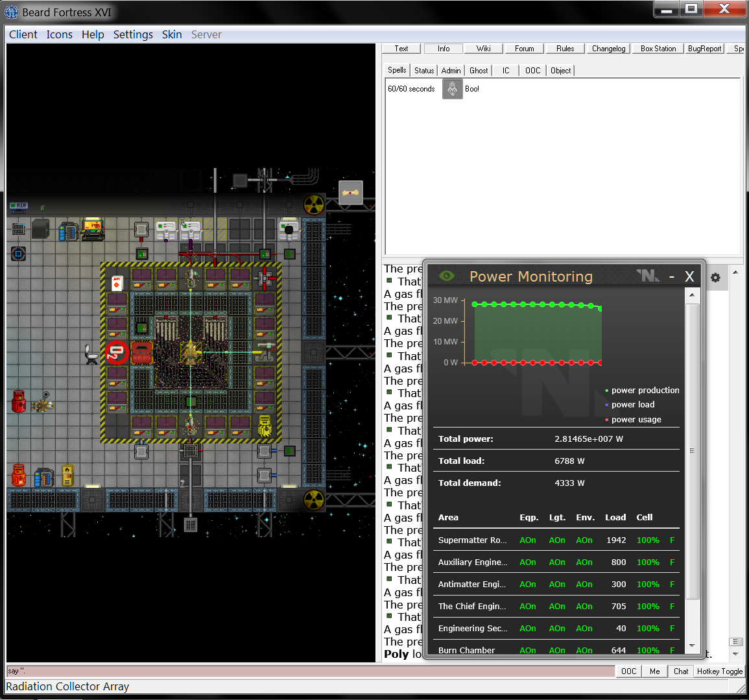Screen dimensions: 749x700
Task: Click the ghost character sprite
Action: click(42, 405)
